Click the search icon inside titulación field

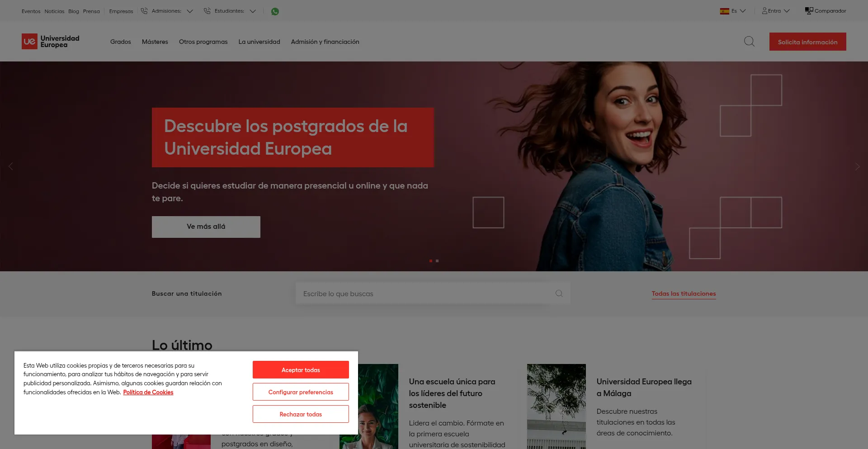[x=559, y=293]
